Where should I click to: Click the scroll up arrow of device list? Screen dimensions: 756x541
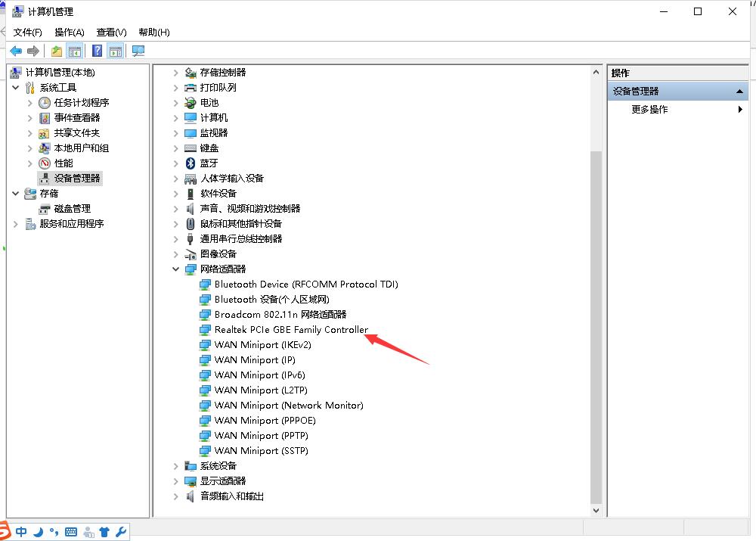click(x=596, y=72)
